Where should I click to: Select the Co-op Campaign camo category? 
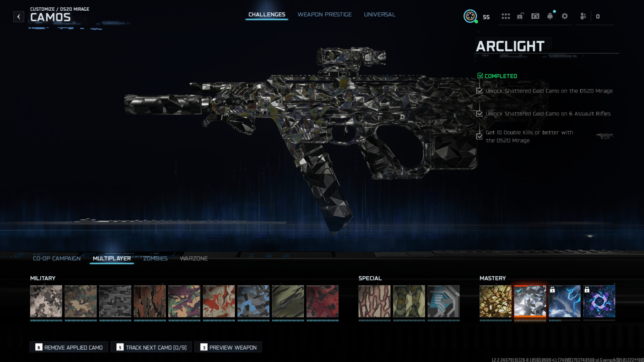(x=57, y=258)
